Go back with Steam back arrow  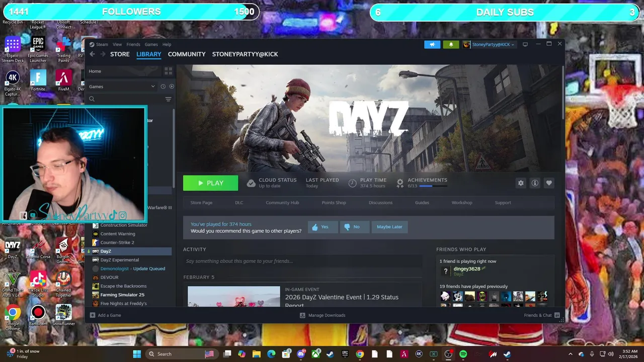92,54
